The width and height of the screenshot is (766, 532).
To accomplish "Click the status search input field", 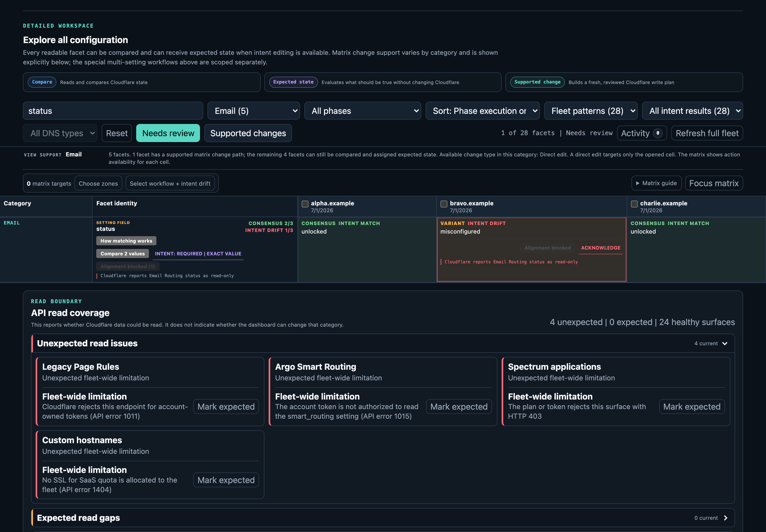I will 113,111.
